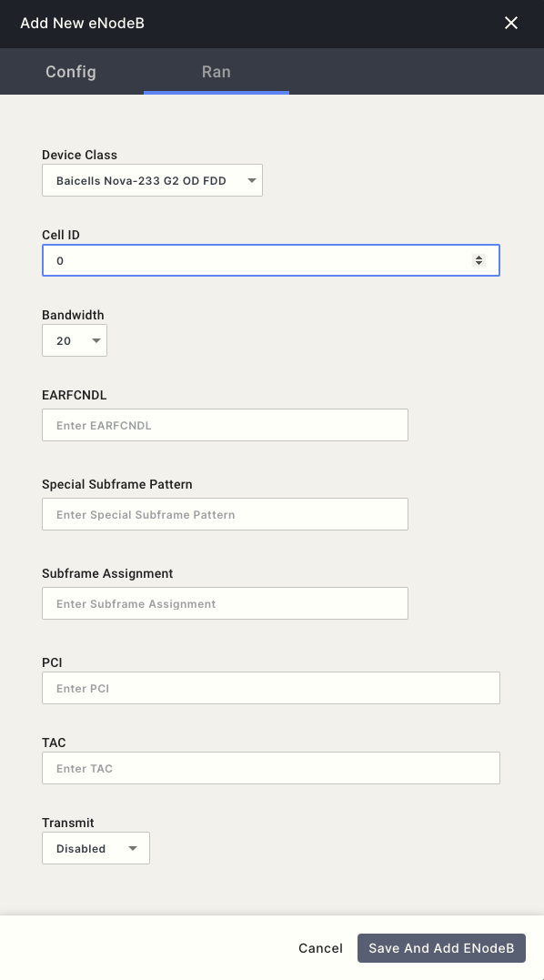The height and width of the screenshot is (980, 544).
Task: Click Save And Add ENodeB
Action: (441, 948)
